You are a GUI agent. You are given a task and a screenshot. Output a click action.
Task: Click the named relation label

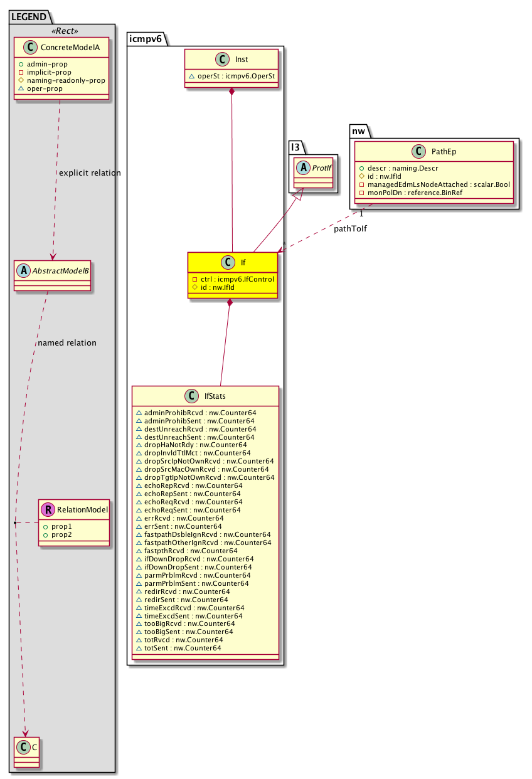tap(66, 343)
